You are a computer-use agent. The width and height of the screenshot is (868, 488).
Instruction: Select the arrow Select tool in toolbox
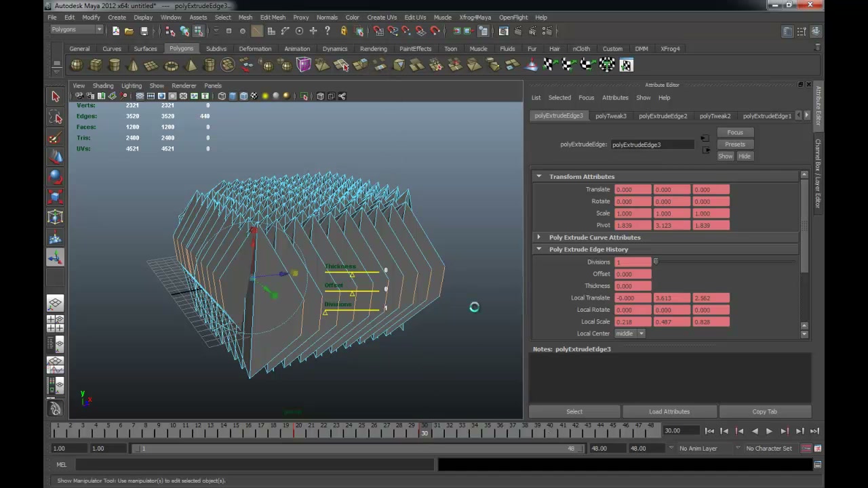56,97
